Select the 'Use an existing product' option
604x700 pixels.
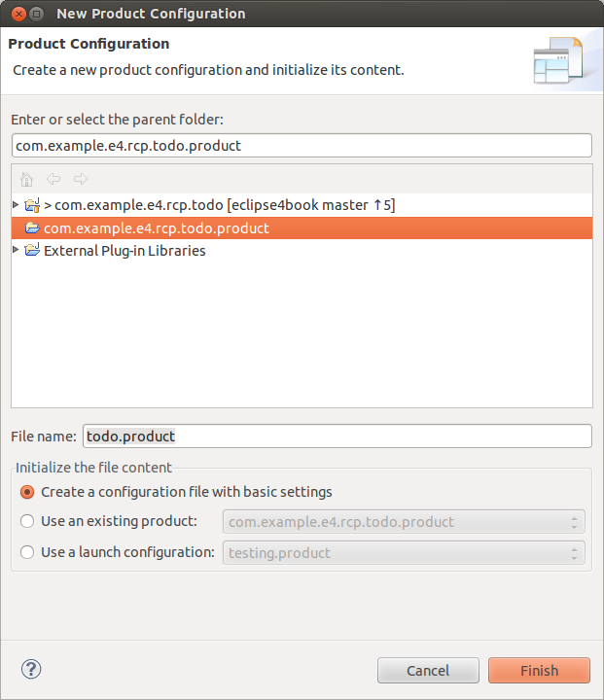click(x=27, y=522)
